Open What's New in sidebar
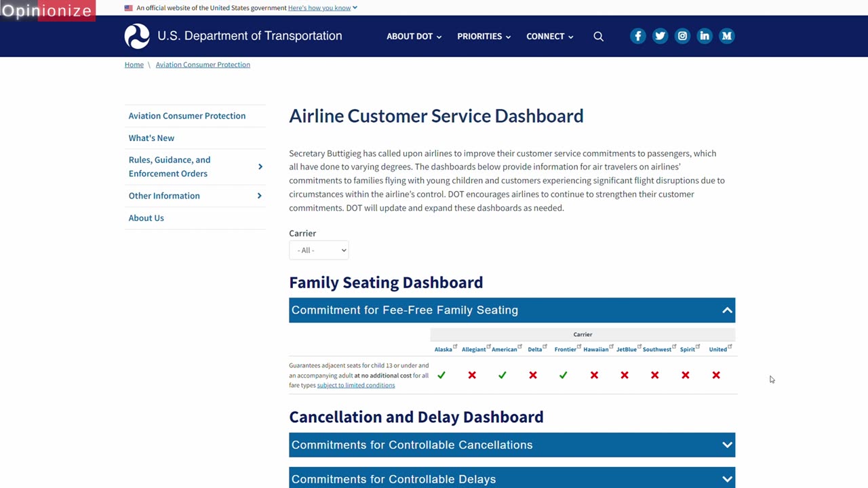This screenshot has width=868, height=488. pyautogui.click(x=151, y=138)
